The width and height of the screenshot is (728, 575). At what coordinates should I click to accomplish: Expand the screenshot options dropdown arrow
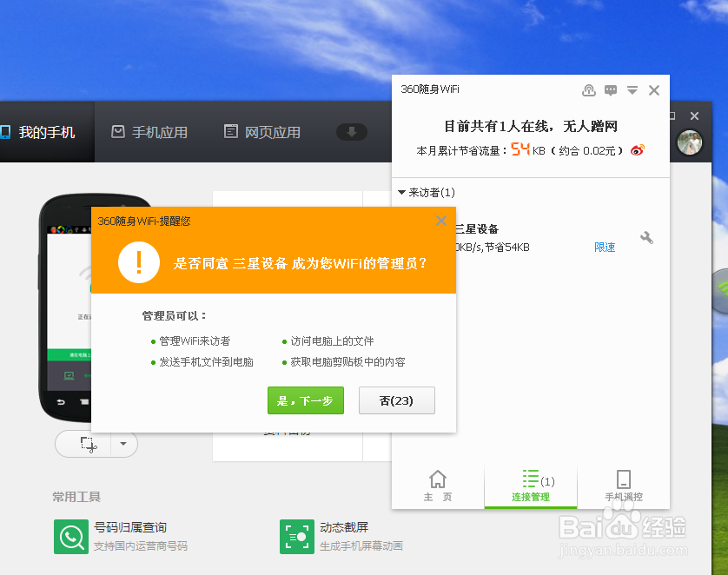point(123,444)
